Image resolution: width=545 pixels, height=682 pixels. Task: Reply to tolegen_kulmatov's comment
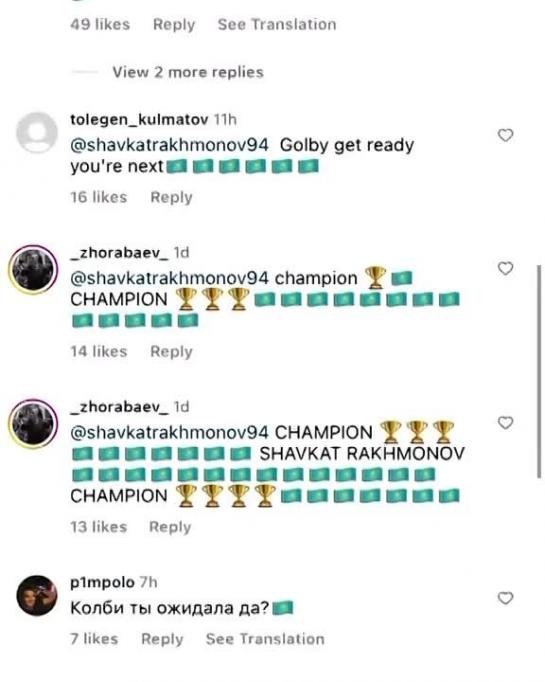click(171, 197)
